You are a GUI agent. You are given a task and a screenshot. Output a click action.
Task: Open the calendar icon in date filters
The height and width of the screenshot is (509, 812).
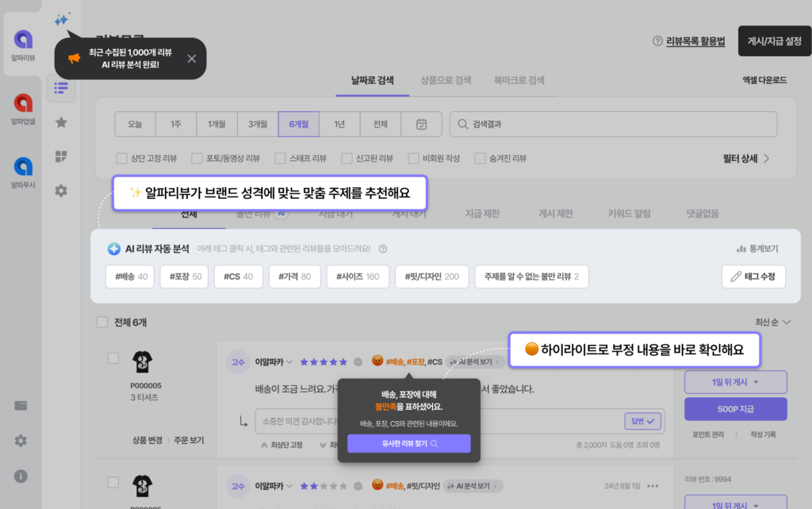click(x=421, y=124)
